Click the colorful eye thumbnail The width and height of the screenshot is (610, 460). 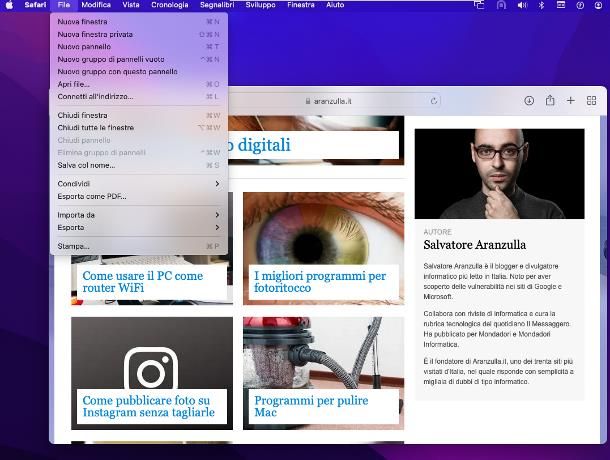[x=324, y=228]
